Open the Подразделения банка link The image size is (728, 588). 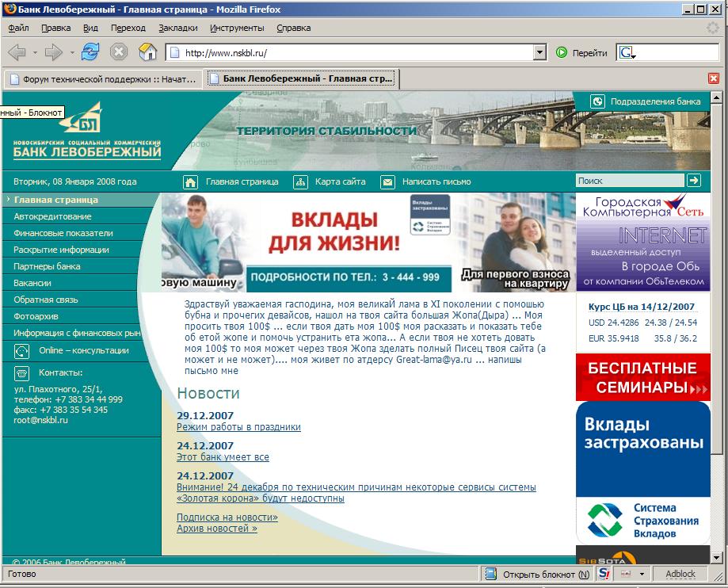click(x=655, y=101)
